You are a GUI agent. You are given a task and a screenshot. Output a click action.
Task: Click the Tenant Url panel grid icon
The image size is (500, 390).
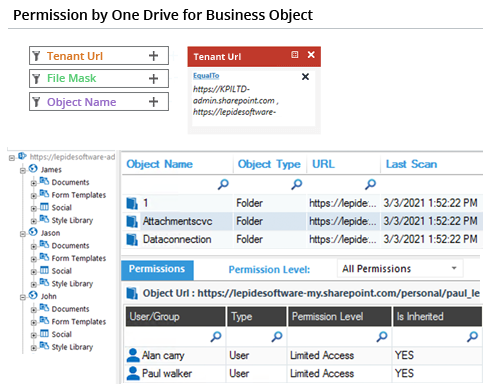295,55
